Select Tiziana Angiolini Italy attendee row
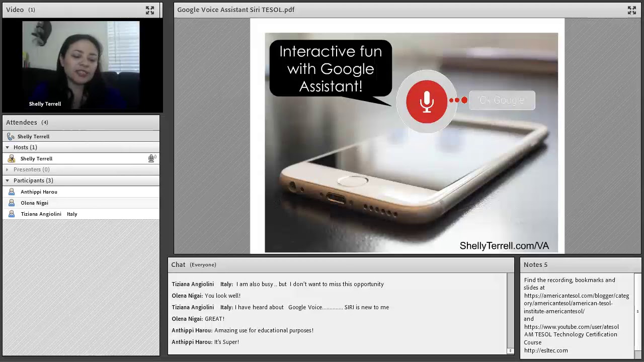644x362 pixels. (x=81, y=214)
